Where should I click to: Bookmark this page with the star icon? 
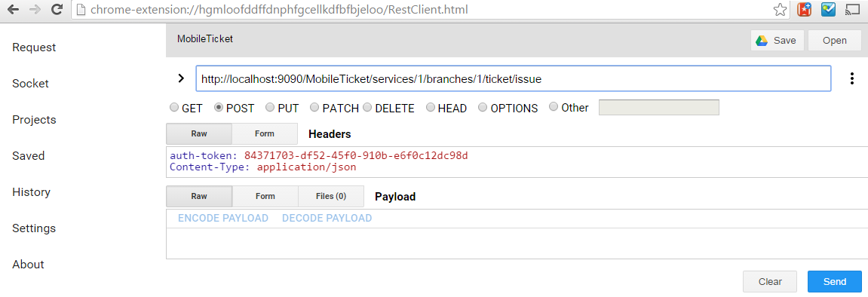click(x=780, y=9)
